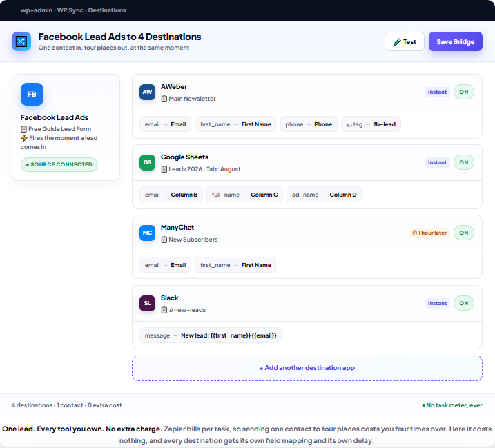Click the lightning bolt trigger icon
The image size is (495, 448).
(24, 138)
